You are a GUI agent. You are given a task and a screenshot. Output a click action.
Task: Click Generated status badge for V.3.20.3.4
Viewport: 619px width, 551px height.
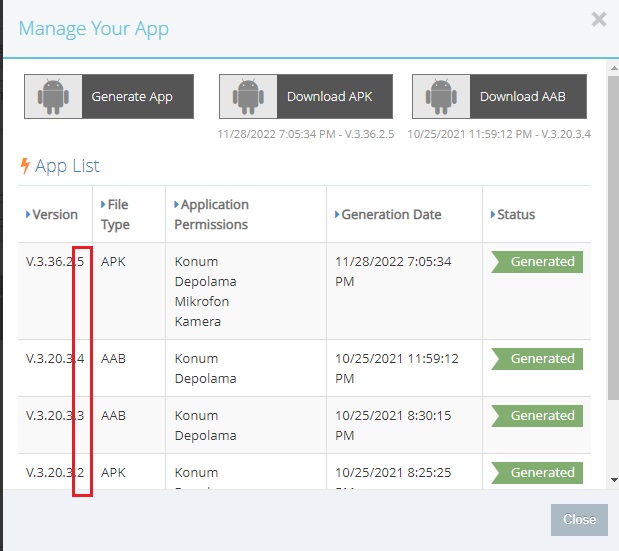point(537,359)
